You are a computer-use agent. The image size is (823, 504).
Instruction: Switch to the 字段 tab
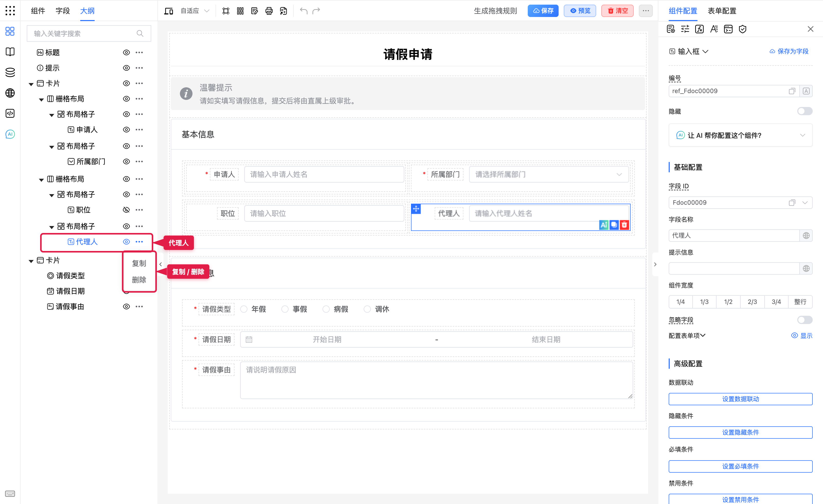tap(62, 11)
